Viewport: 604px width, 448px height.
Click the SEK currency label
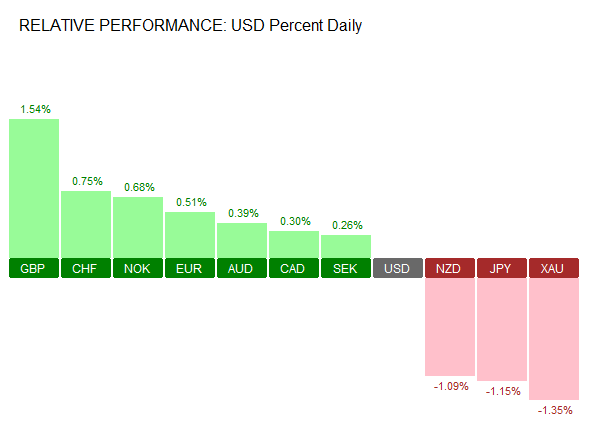[346, 269]
